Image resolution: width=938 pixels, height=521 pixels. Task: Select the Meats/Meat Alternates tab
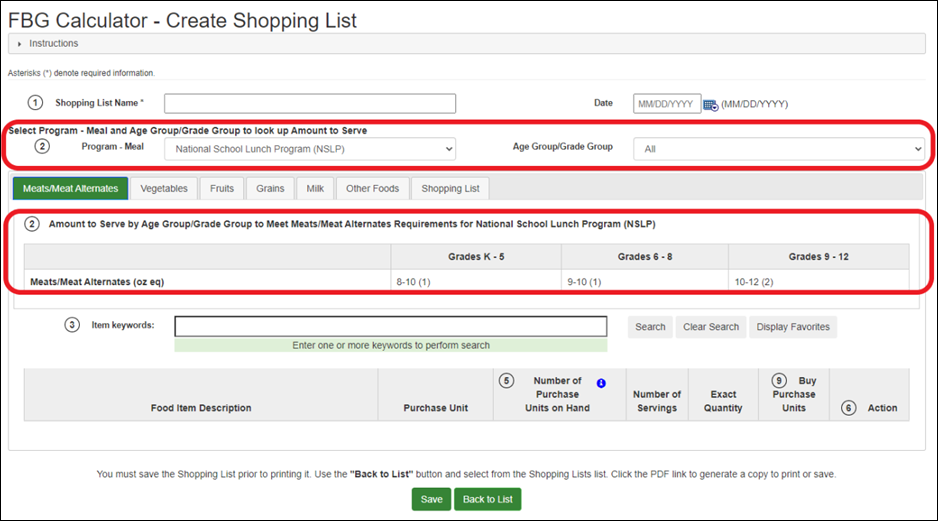click(x=70, y=188)
